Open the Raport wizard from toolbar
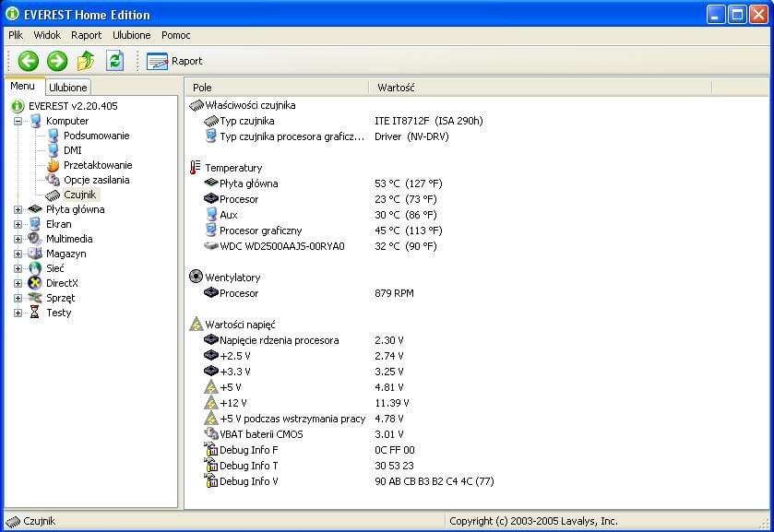Screen dimensions: 774x532 pos(174,61)
